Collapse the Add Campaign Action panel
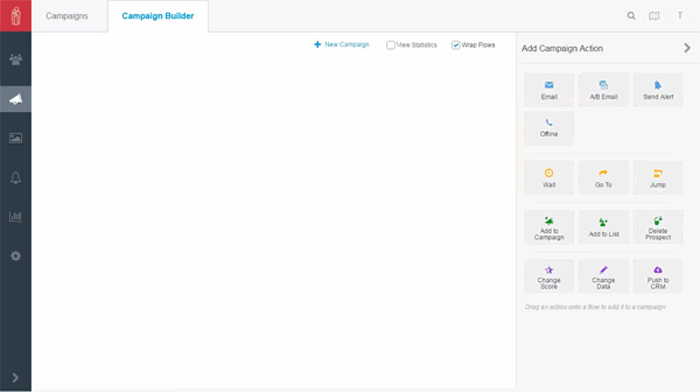 click(x=687, y=48)
